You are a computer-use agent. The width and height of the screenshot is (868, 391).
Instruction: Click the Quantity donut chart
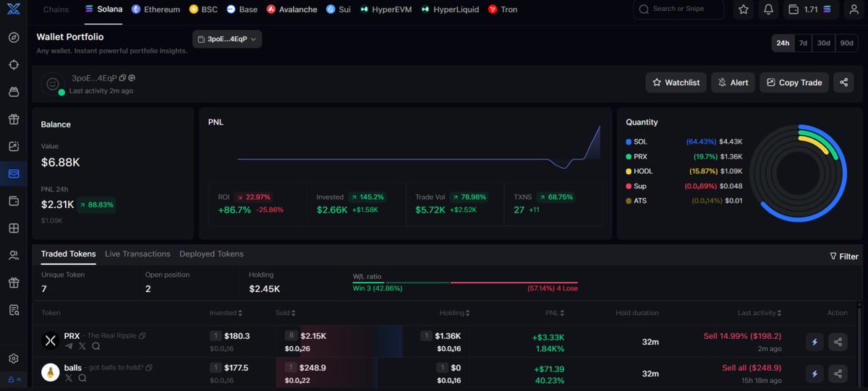(x=797, y=173)
